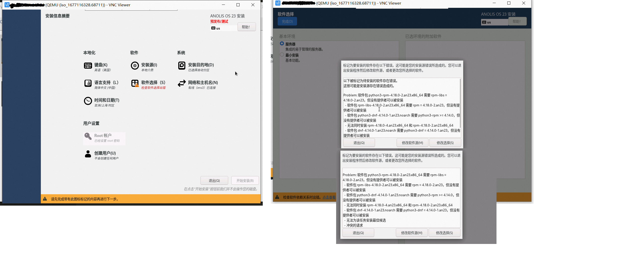Open Create User (创建用户) person icon

tap(88, 154)
